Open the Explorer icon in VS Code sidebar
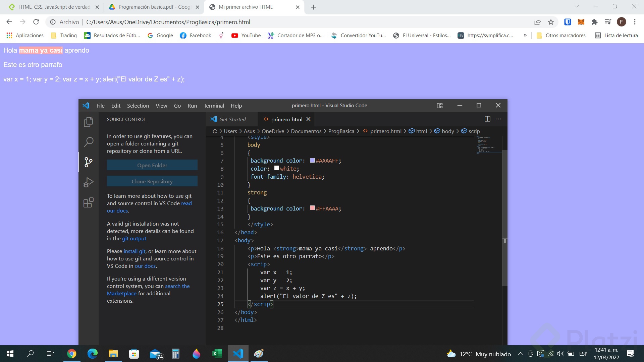The image size is (644, 362). (x=88, y=122)
